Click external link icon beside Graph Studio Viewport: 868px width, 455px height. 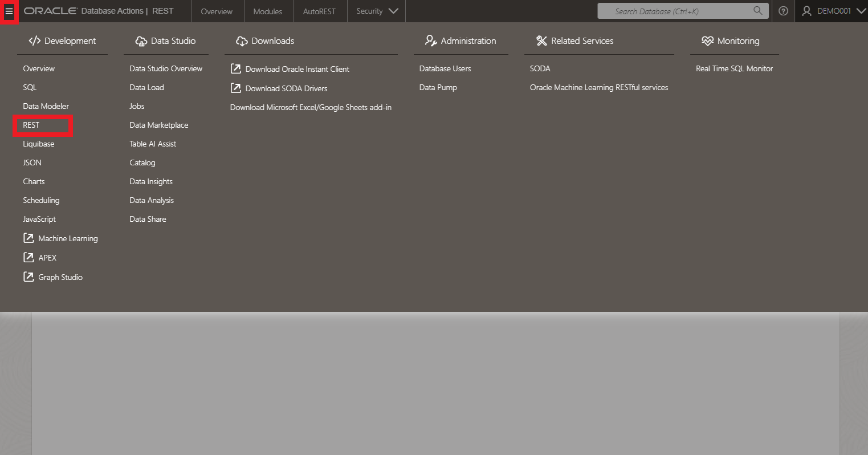click(x=28, y=277)
